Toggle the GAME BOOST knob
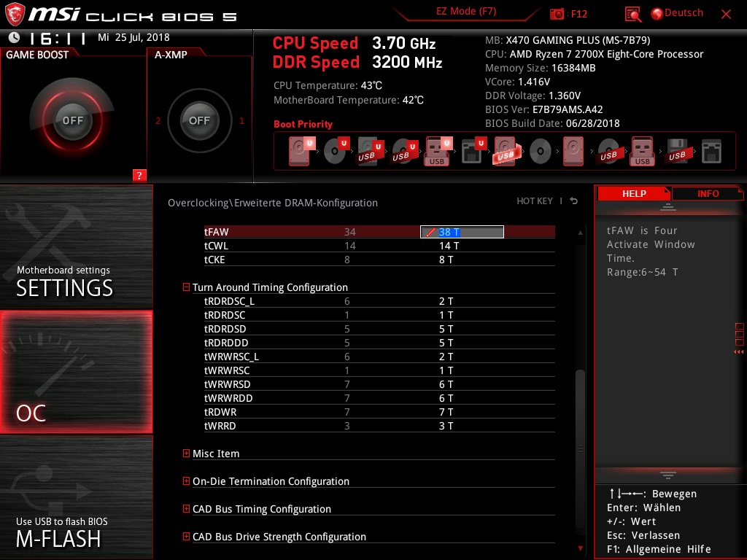Viewport: 747px width, 560px height. 72,120
